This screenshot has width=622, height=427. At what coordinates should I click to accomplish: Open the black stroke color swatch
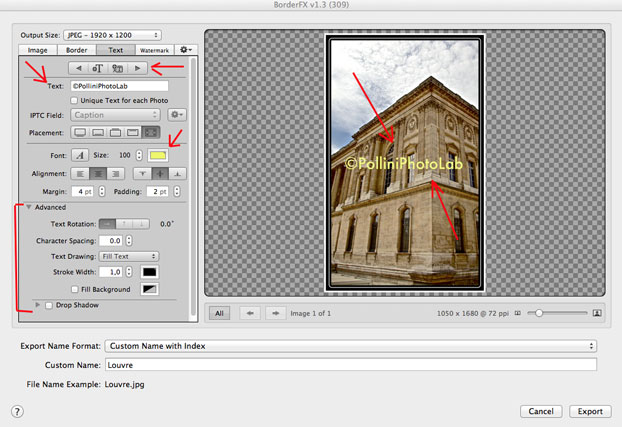pos(150,272)
